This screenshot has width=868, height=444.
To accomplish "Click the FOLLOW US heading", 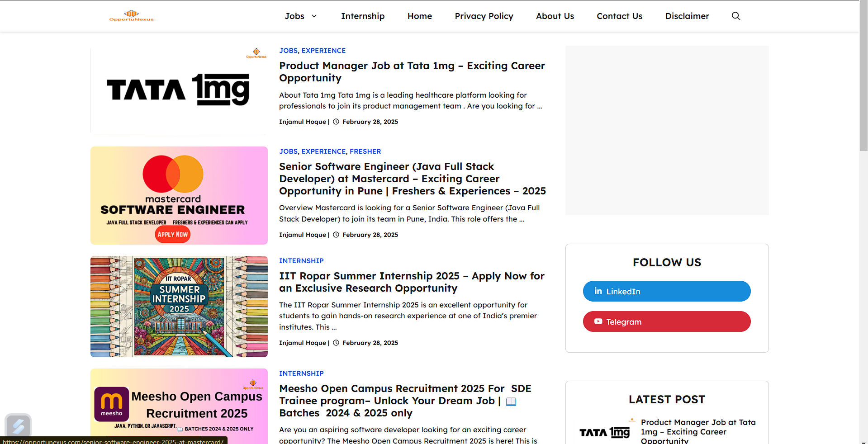I will click(667, 262).
